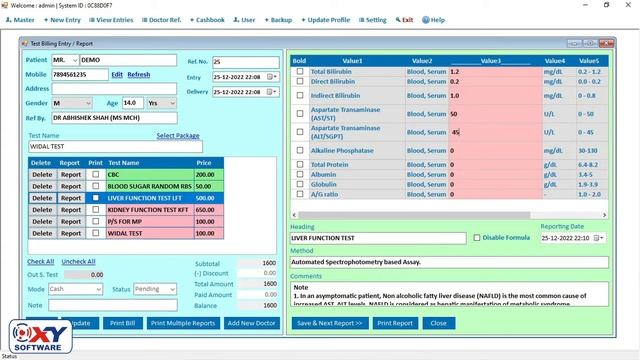Click the Mobile number field
This screenshot has height=360, width=640.
[80, 75]
